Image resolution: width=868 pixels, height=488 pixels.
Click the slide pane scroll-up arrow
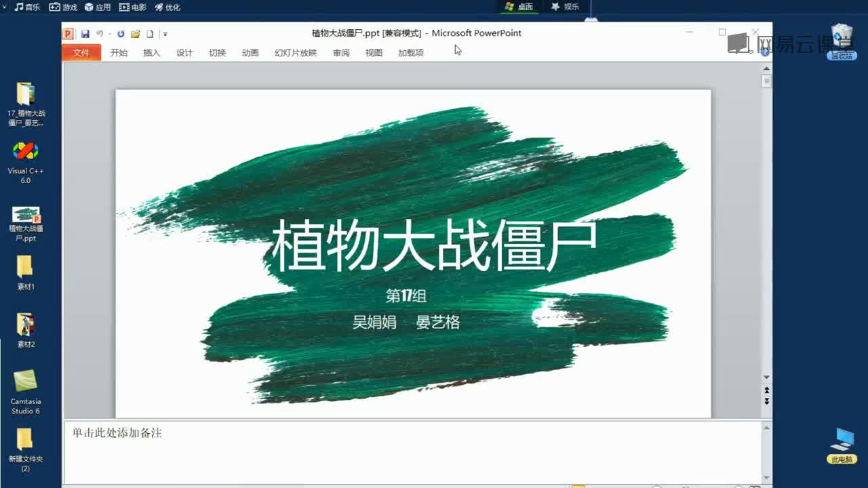767,68
